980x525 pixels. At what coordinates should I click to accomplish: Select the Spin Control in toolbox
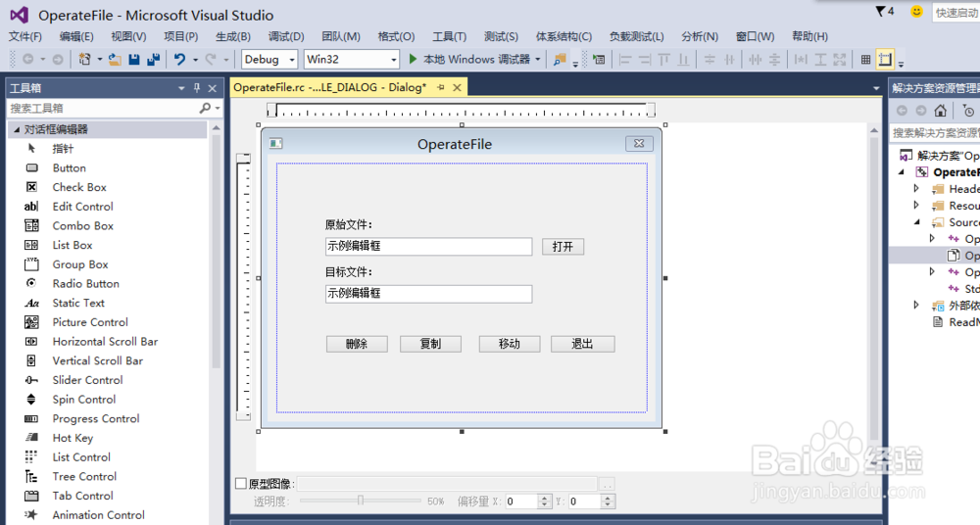(108, 400)
